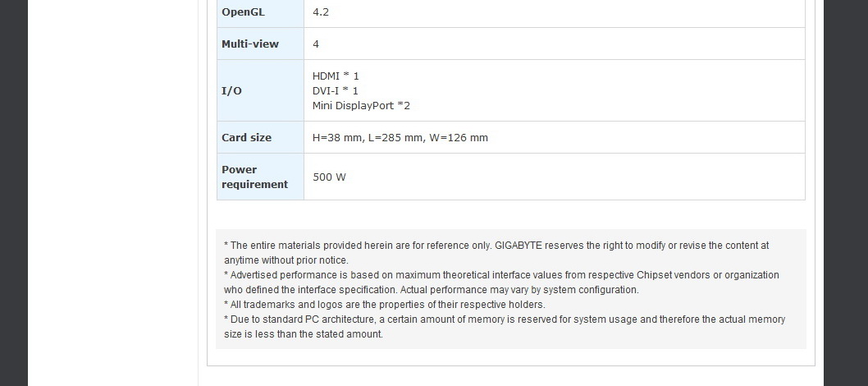Viewport: 868px width, 386px height.
Task: Click 'size is less than the stated amount' text
Action: (x=304, y=334)
